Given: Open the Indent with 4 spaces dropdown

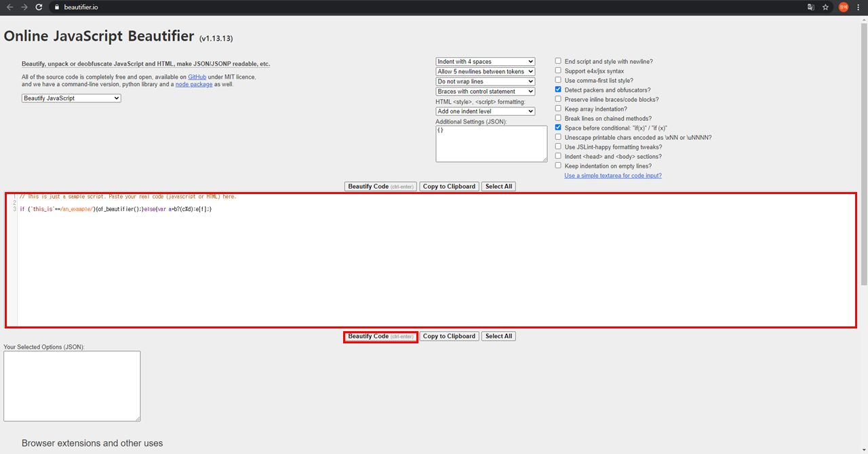Looking at the screenshot, I should click(485, 62).
